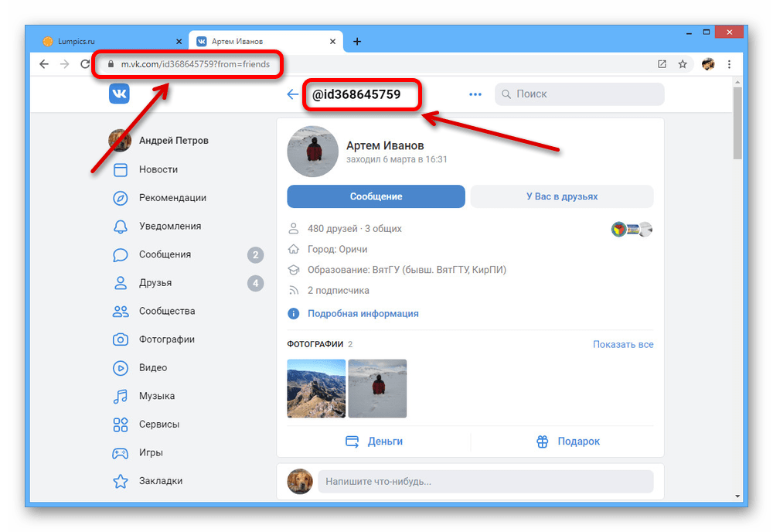
Task: Open Chrome three-dot menu
Action: (x=729, y=64)
